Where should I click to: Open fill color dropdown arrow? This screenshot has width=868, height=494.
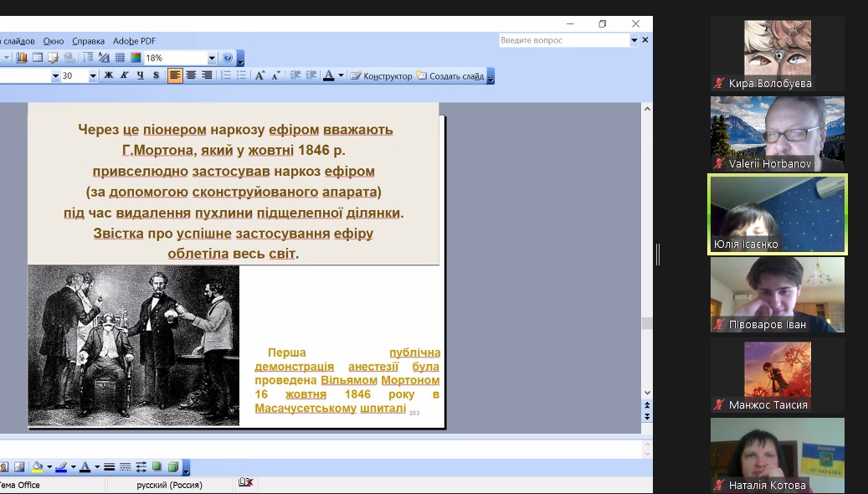49,467
